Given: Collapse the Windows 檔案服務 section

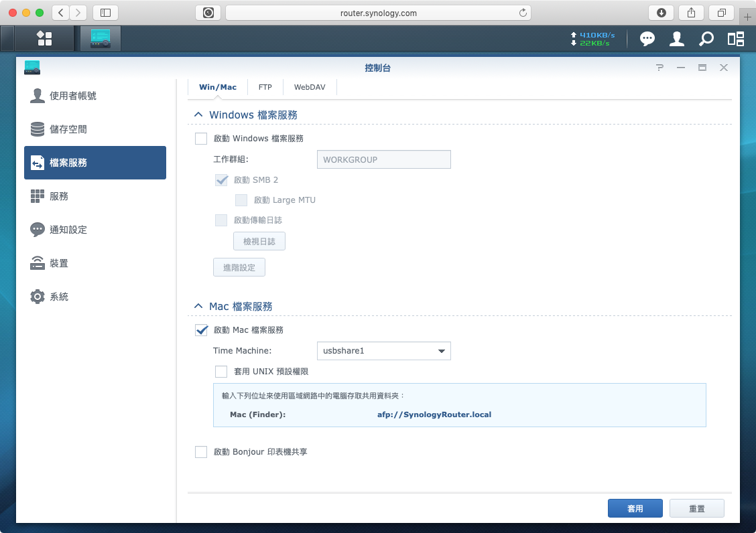Looking at the screenshot, I should pos(198,115).
